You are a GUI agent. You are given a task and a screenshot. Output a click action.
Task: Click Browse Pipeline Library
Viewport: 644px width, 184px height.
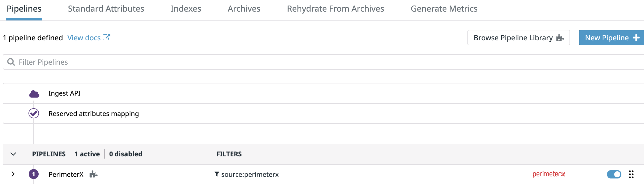pos(518,38)
